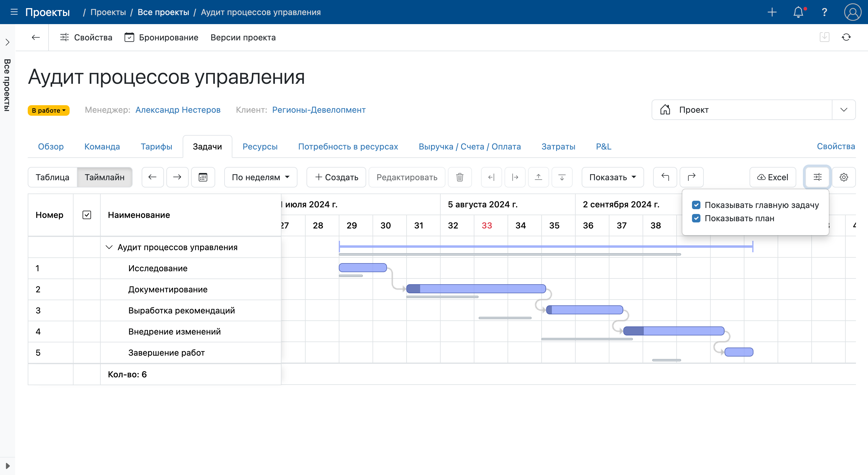Click the redo arrow
The height and width of the screenshot is (475, 868).
point(691,177)
